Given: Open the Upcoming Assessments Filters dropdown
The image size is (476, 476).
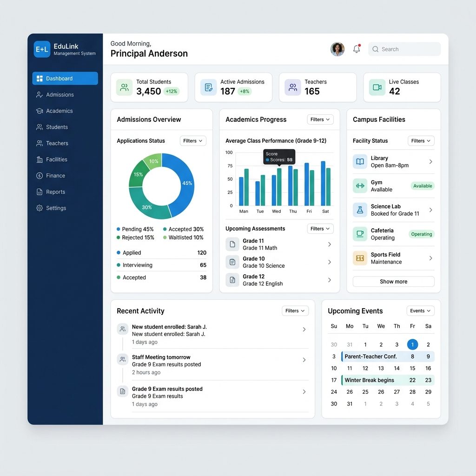Looking at the screenshot, I should tap(320, 229).
